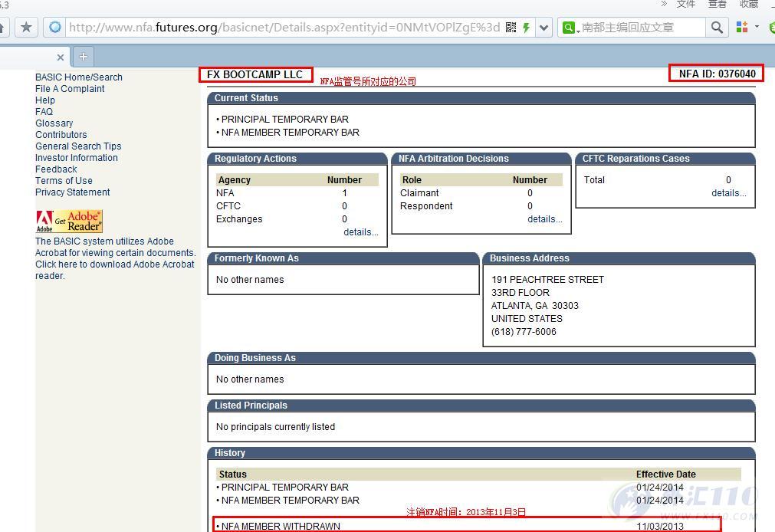Click the site identity icon before URL
The height and width of the screenshot is (532, 775).
point(55,27)
